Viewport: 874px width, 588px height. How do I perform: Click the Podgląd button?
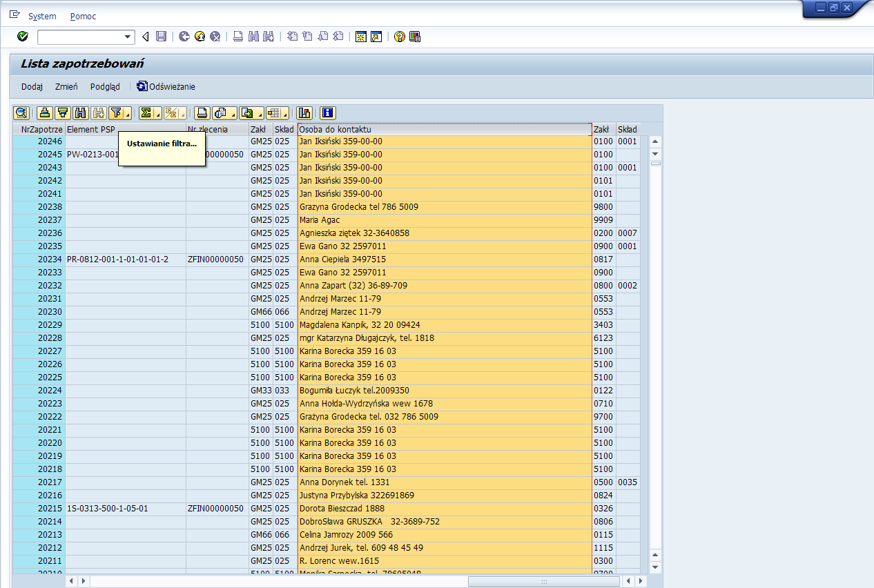(x=105, y=87)
